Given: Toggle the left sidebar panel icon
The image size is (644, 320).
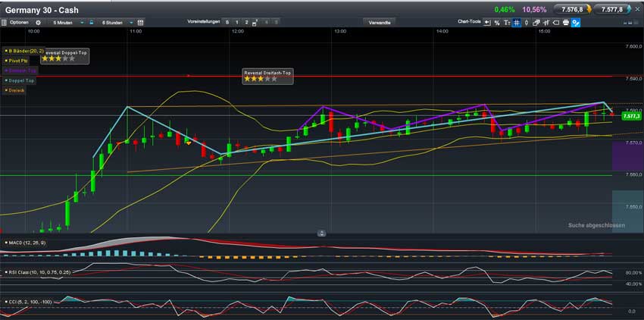Looking at the screenshot, I should coord(4,23).
